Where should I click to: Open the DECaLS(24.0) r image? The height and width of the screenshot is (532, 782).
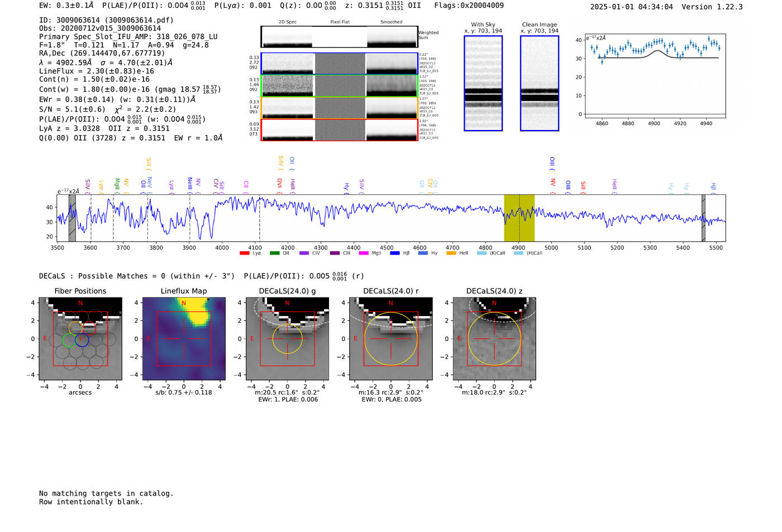[x=391, y=338]
